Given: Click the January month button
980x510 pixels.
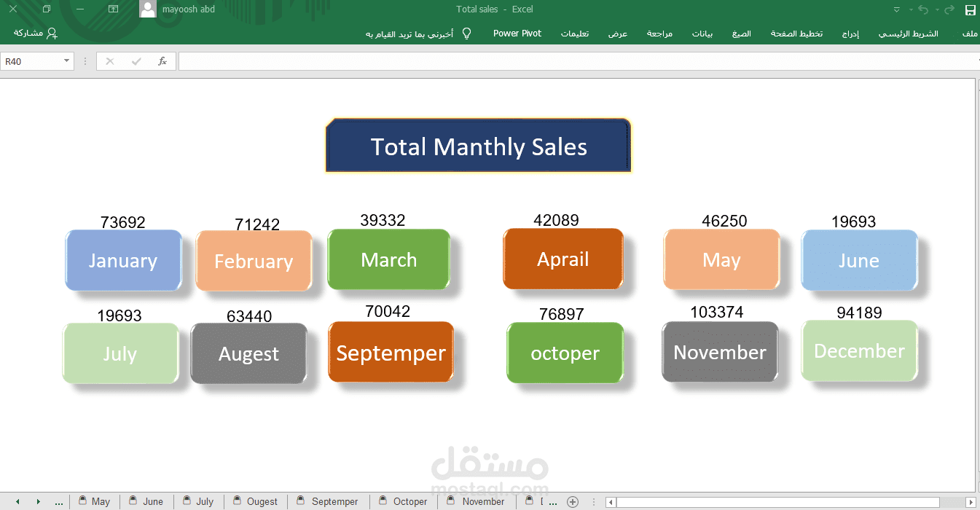Looking at the screenshot, I should click(123, 261).
